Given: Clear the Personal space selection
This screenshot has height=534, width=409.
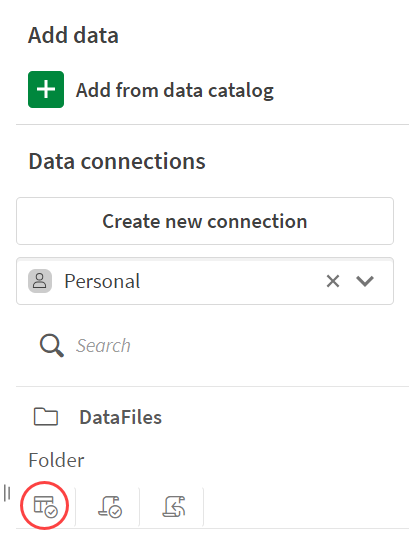Looking at the screenshot, I should [333, 281].
